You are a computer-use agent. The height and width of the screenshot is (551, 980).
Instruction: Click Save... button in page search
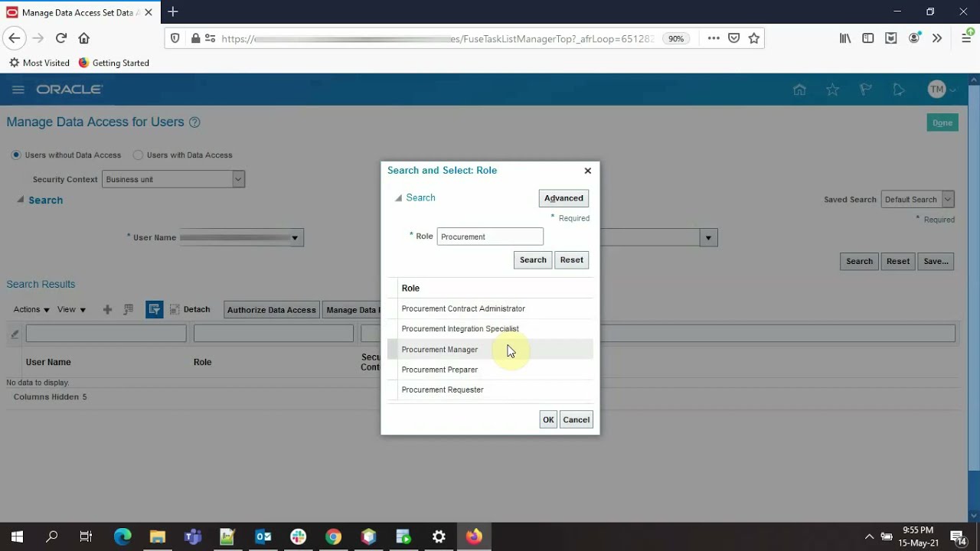point(936,261)
